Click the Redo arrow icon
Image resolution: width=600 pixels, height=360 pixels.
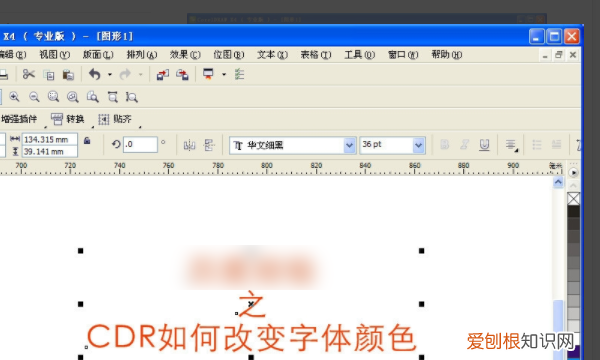(x=125, y=74)
